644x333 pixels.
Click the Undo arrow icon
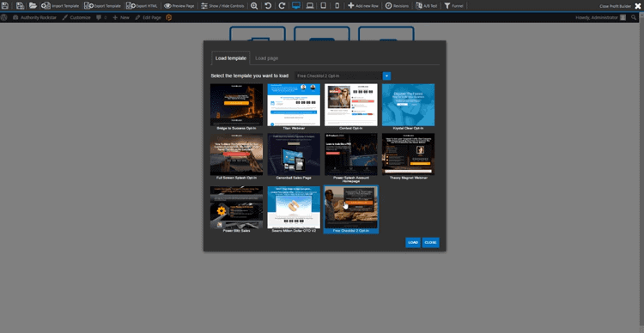(268, 6)
